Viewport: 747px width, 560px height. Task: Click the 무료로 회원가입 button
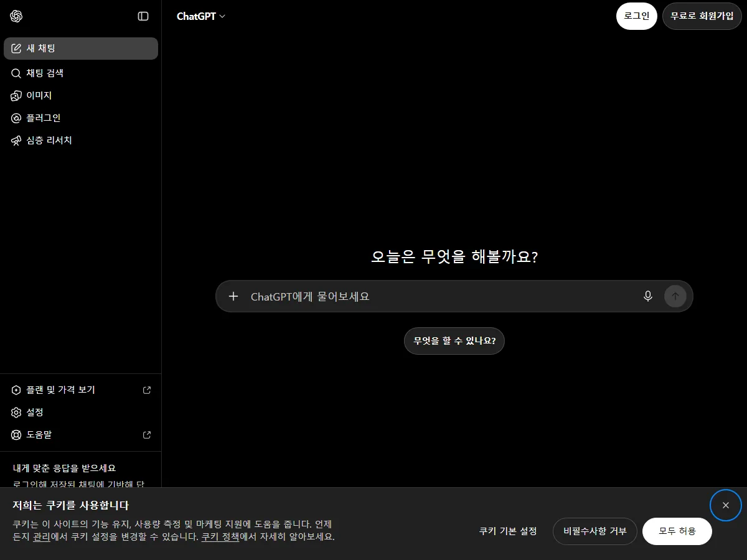click(x=702, y=16)
